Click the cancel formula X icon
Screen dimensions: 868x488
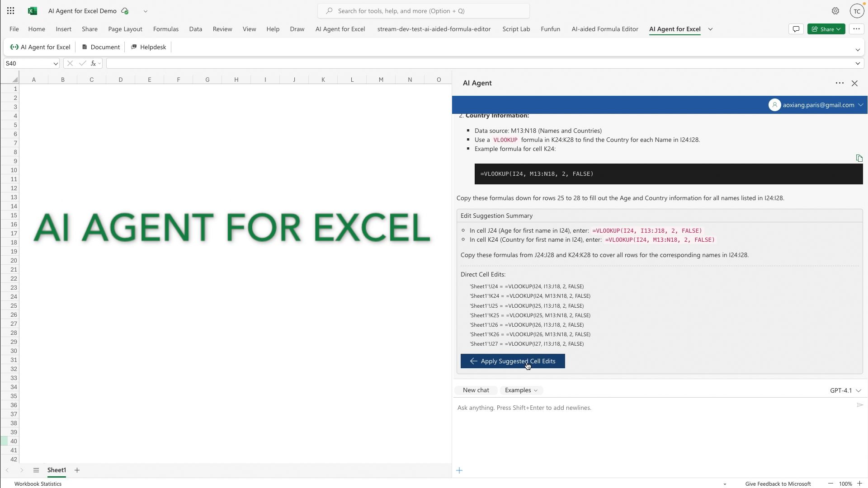click(x=70, y=64)
